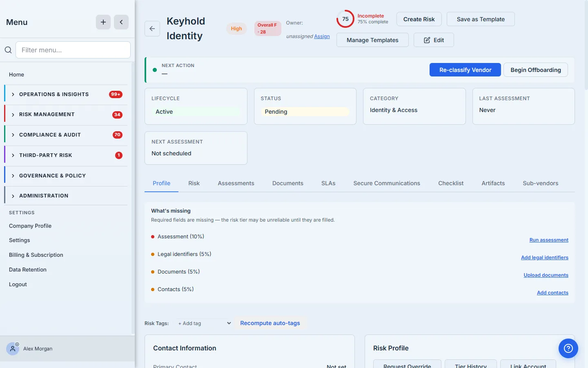The image size is (588, 368).
Task: Click the Overall F 28 score badge
Action: (267, 28)
